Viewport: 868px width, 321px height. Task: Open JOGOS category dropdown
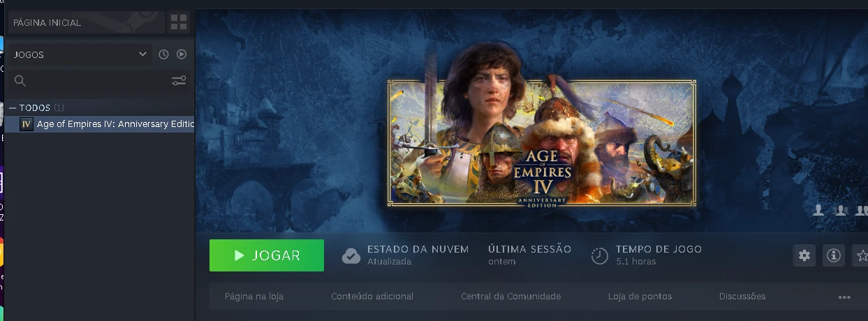click(x=80, y=54)
